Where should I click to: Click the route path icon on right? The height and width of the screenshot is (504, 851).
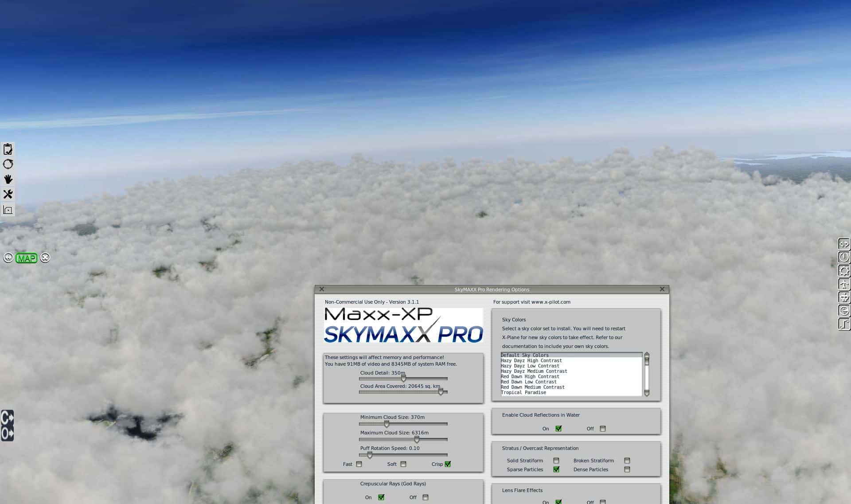coord(844,324)
